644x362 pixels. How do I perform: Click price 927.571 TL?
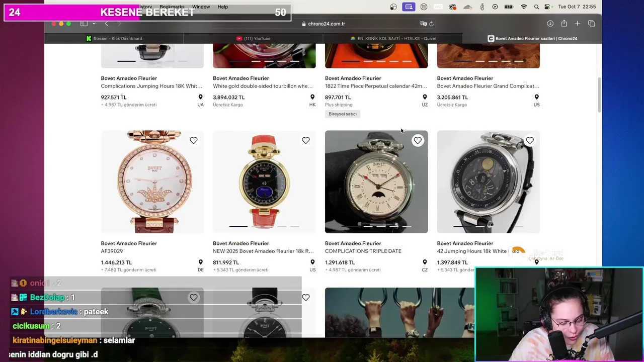(x=114, y=98)
